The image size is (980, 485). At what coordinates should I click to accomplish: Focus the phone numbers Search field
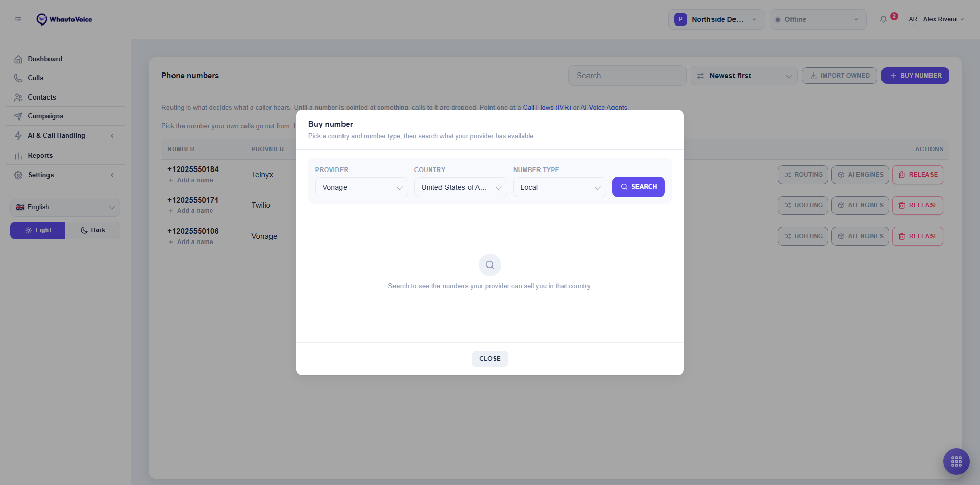pyautogui.click(x=627, y=76)
